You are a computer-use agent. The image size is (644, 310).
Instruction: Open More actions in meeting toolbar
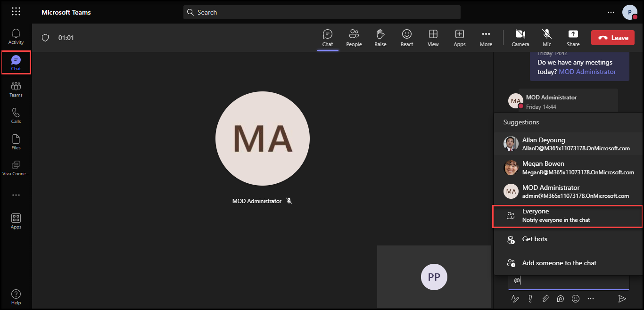(486, 38)
